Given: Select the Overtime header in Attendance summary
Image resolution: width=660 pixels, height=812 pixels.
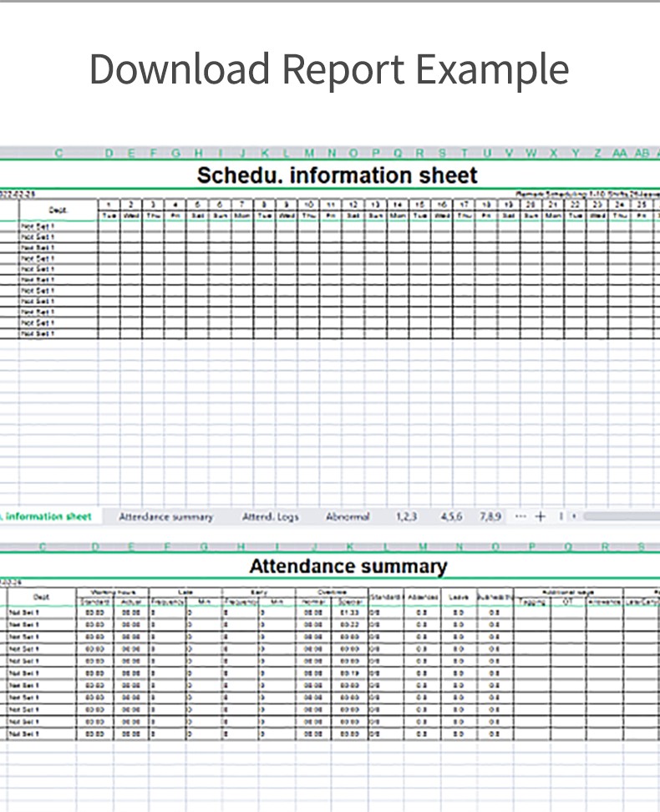Looking at the screenshot, I should pos(331,591).
